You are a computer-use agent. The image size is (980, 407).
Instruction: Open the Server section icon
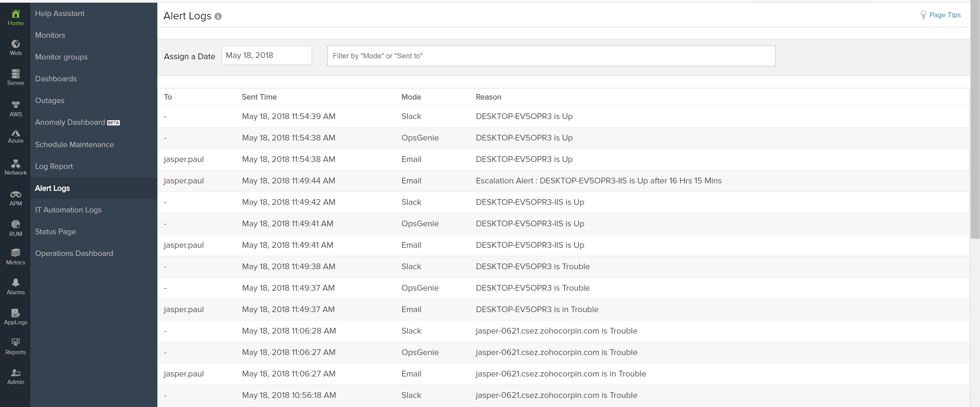click(15, 77)
